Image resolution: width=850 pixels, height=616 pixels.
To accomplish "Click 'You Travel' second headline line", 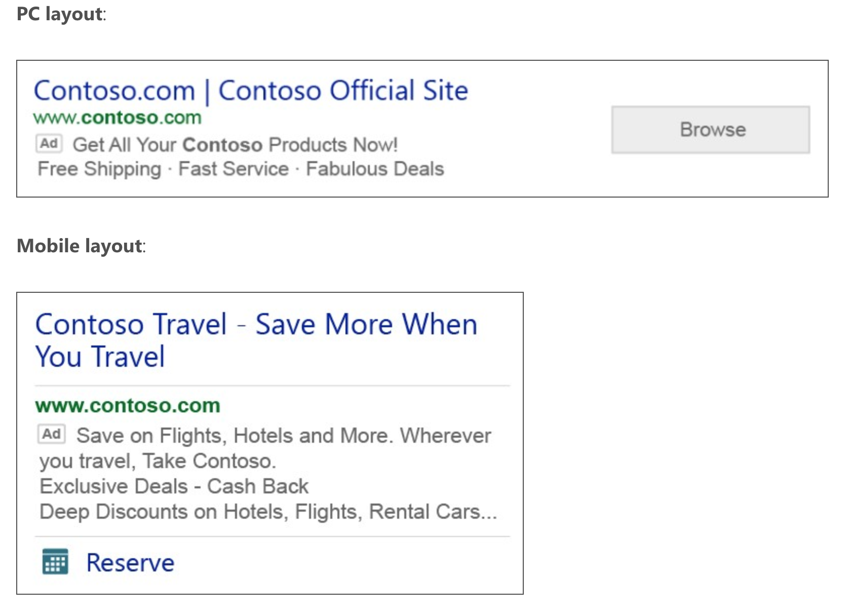I will 100,357.
